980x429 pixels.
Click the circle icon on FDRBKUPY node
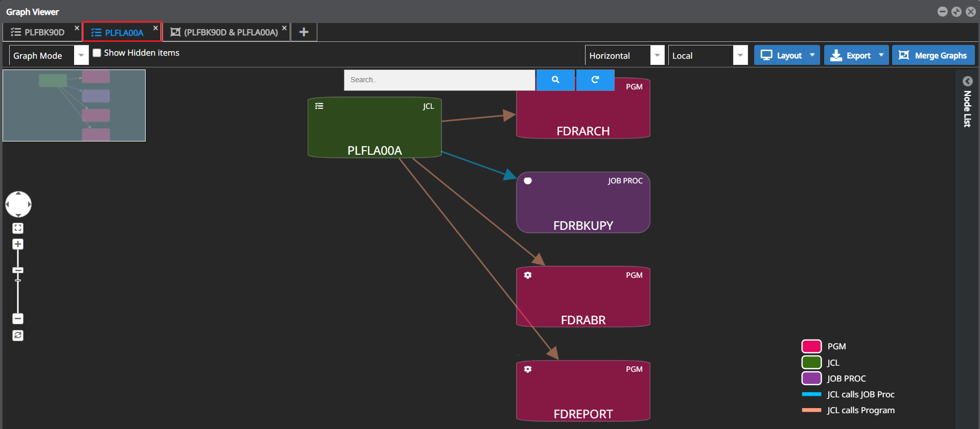[528, 181]
